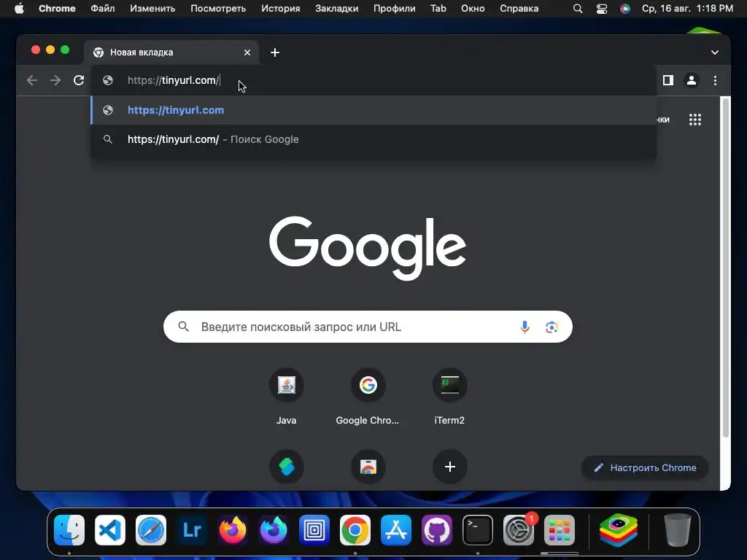This screenshot has width=747, height=560.
Task: Open the История menu
Action: (x=281, y=9)
